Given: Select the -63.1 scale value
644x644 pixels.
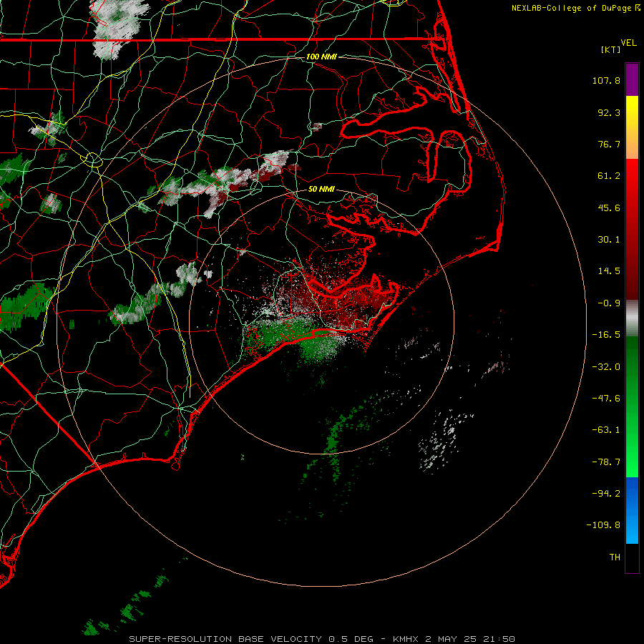Looking at the screenshot, I should tap(606, 430).
